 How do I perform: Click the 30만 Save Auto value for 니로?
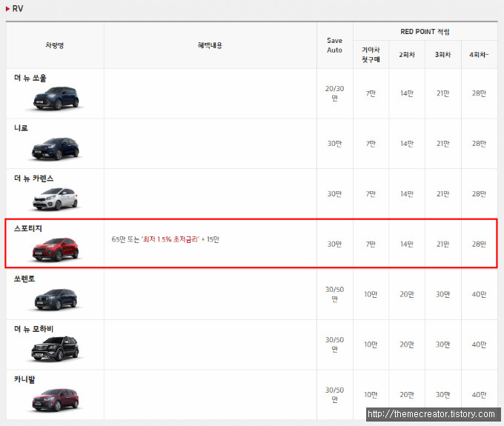(x=334, y=144)
